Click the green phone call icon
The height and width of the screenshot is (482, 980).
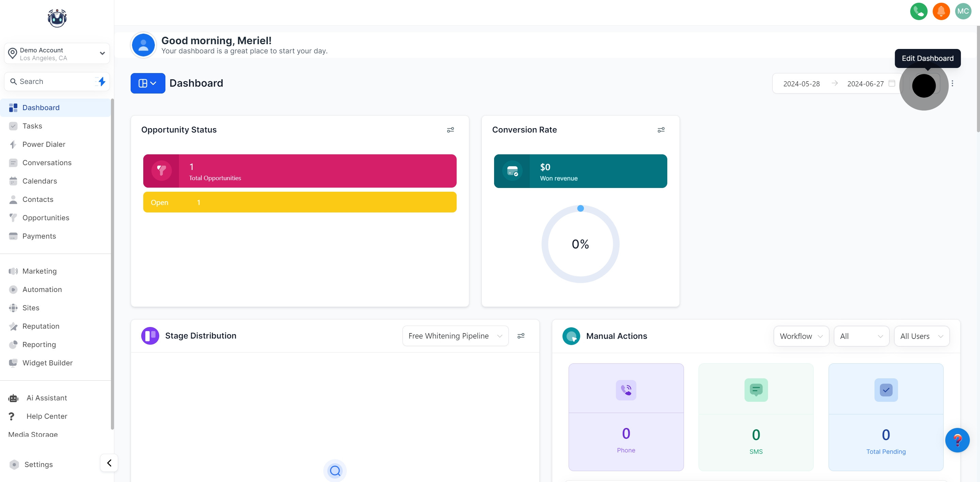[918, 12]
